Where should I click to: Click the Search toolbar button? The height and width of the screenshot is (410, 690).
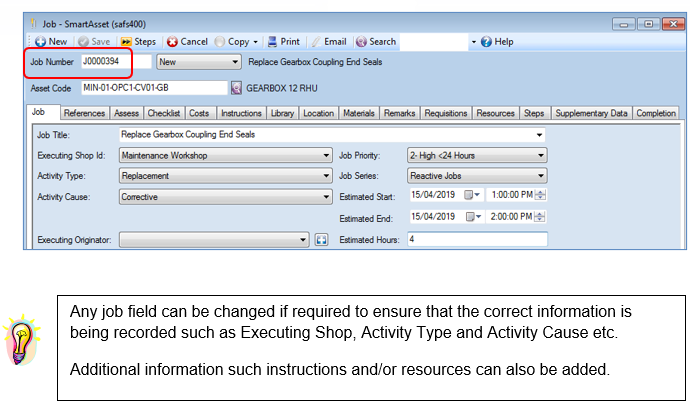[x=376, y=42]
